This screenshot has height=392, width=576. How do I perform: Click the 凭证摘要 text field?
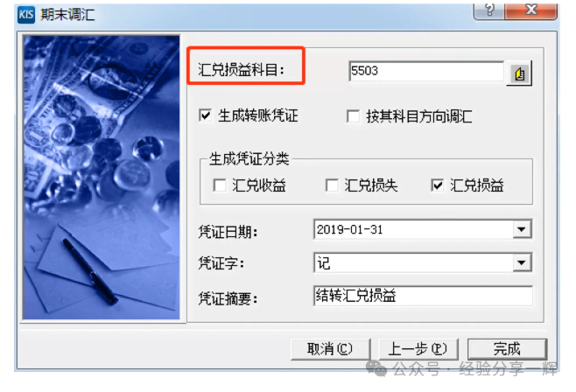point(423,296)
